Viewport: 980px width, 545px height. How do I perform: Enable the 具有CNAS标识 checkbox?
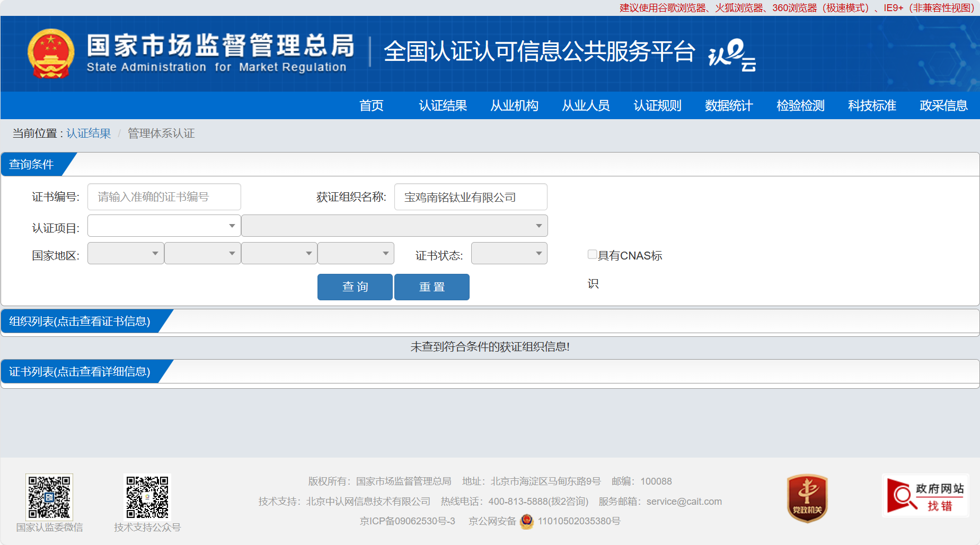(x=592, y=254)
